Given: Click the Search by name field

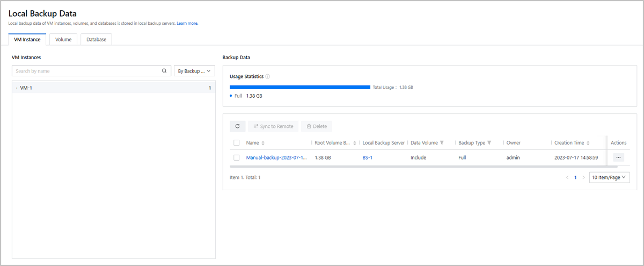Looking at the screenshot, I should point(86,71).
